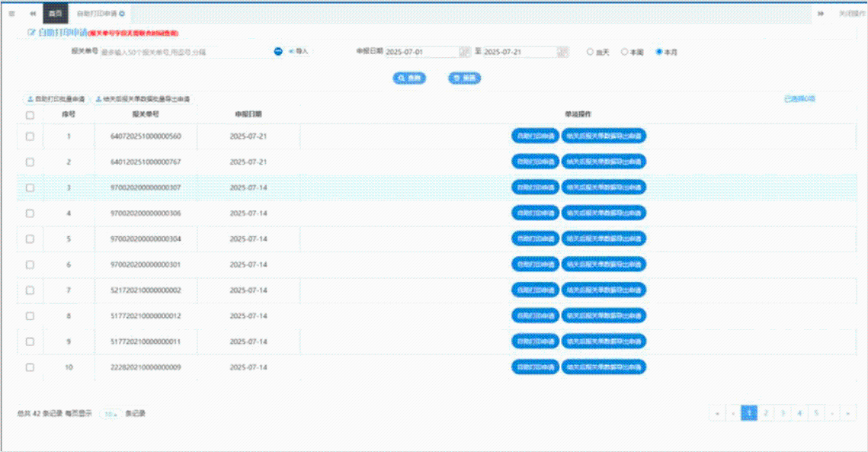The image size is (868, 452).
Task: Click 自助打印申请 button for row 2
Action: pyautogui.click(x=535, y=162)
